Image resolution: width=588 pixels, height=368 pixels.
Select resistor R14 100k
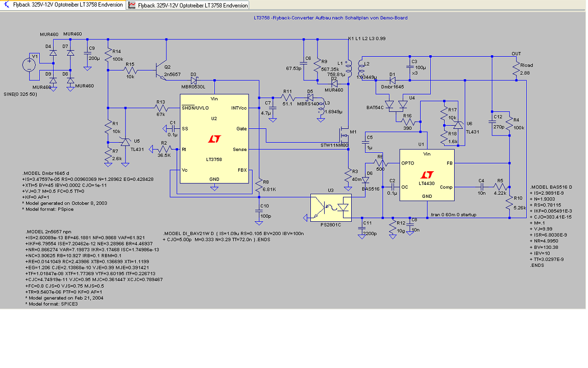[108, 56]
